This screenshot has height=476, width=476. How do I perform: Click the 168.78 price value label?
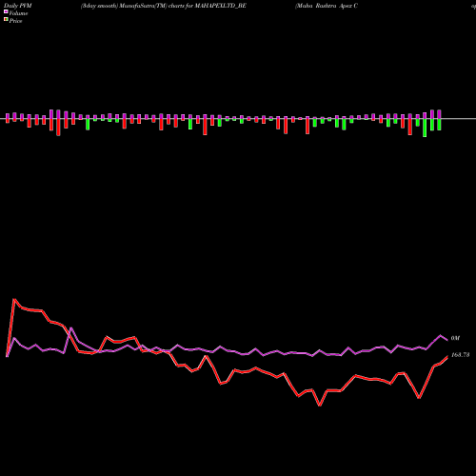click(460, 355)
